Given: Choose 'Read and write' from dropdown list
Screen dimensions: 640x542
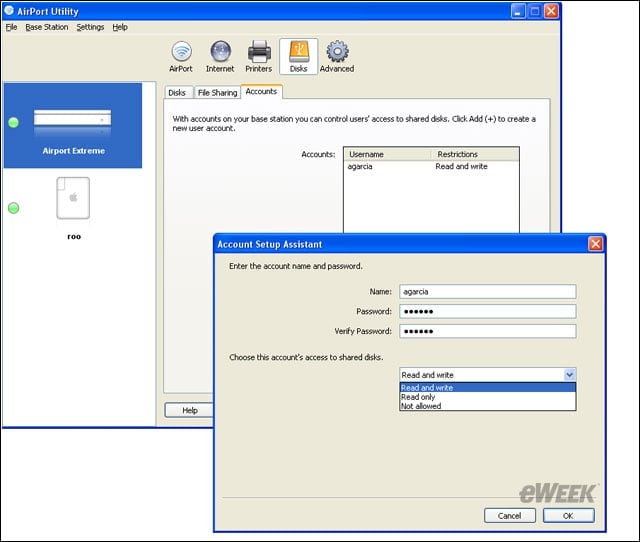Looking at the screenshot, I should [x=488, y=388].
